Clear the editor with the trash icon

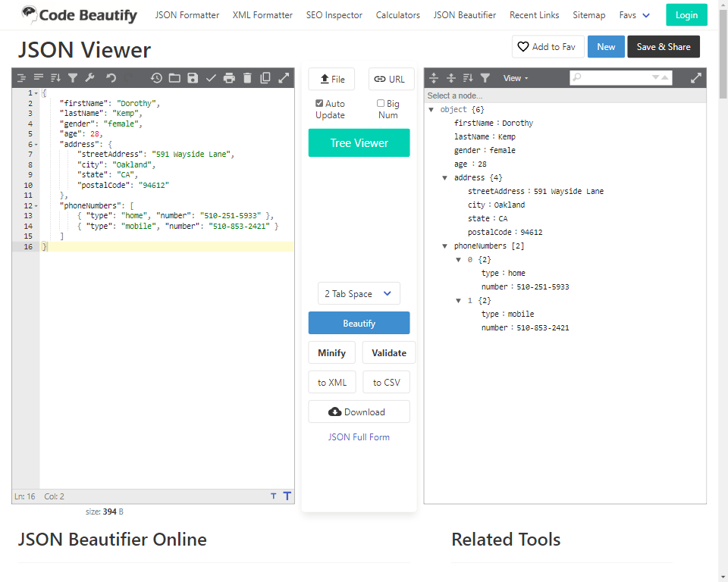[247, 77]
